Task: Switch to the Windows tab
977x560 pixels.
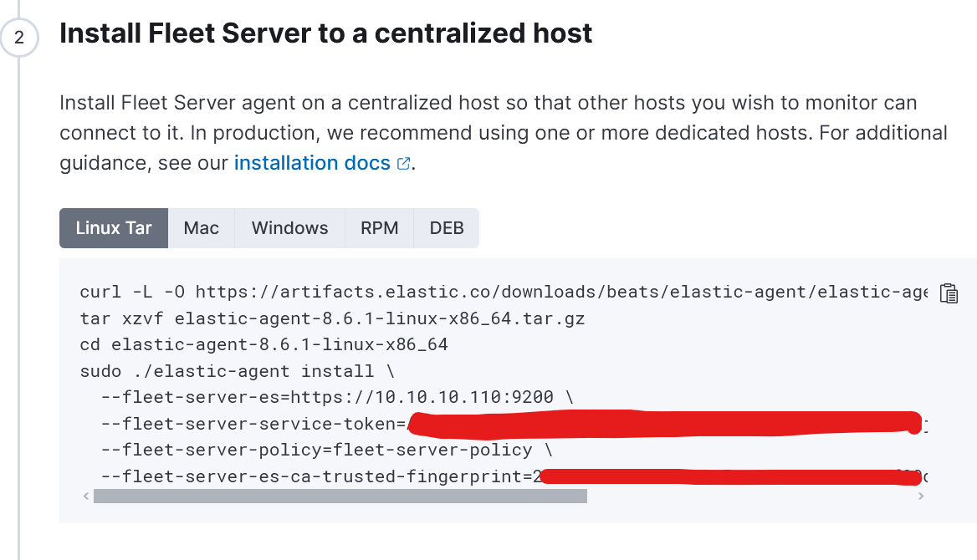Action: coord(289,228)
